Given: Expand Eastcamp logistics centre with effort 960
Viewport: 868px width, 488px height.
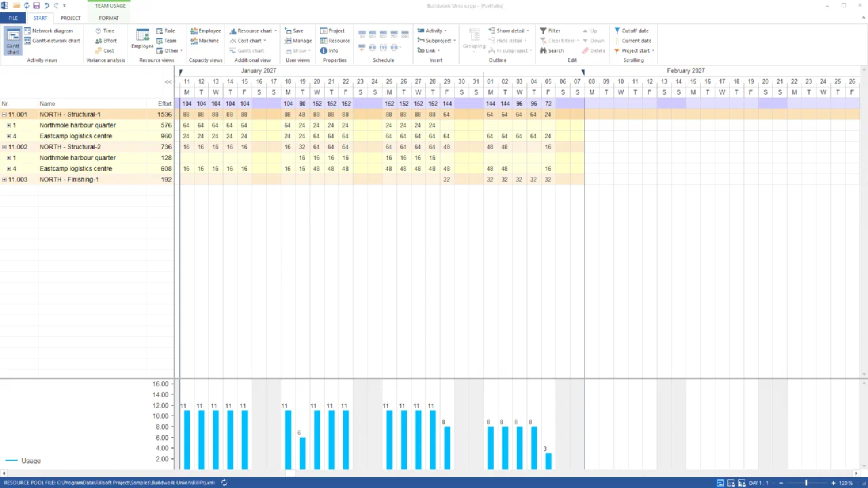Looking at the screenshot, I should pos(9,136).
